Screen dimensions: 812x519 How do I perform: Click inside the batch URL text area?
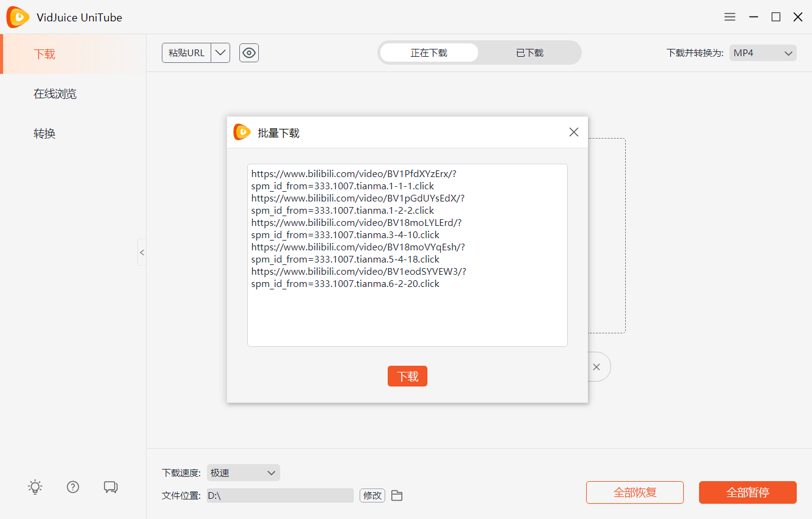pos(407,318)
